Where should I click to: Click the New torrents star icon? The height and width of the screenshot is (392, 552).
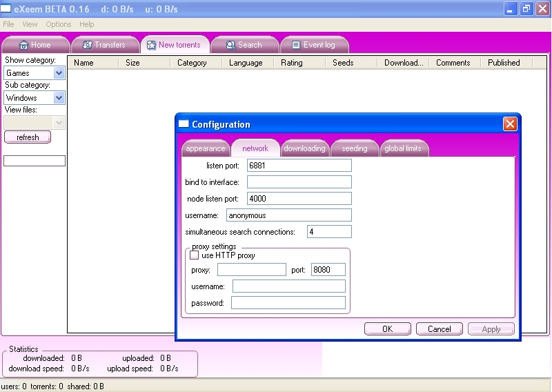(151, 45)
